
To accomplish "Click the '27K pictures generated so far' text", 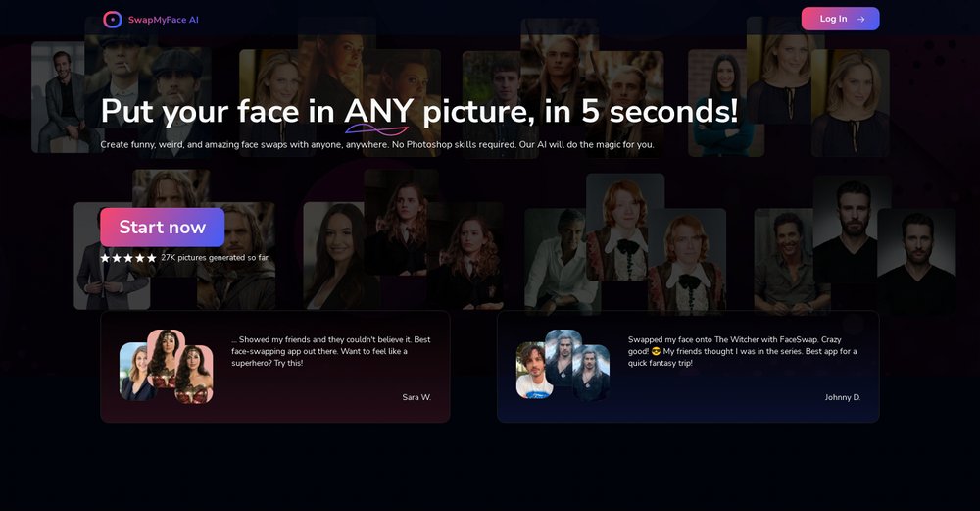I will 215,258.
